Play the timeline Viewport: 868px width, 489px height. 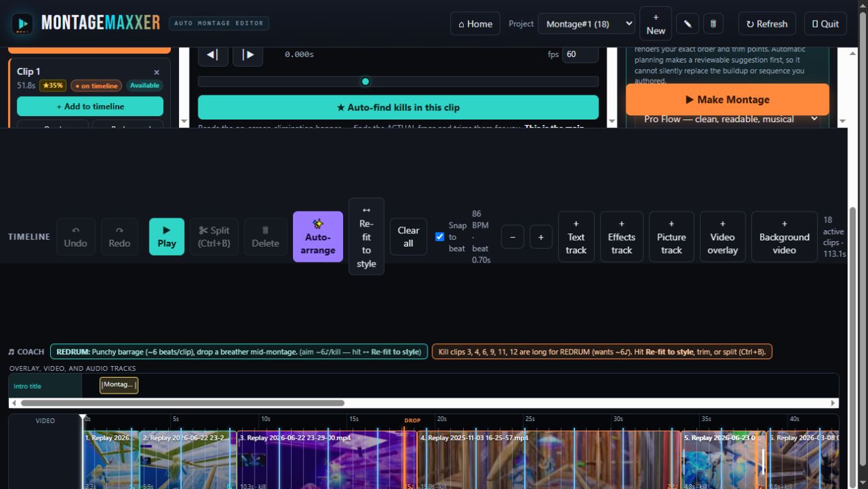pos(167,237)
